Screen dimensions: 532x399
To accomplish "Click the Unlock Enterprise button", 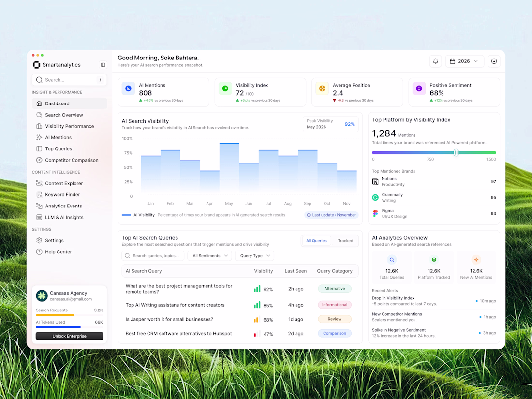I will pos(70,336).
